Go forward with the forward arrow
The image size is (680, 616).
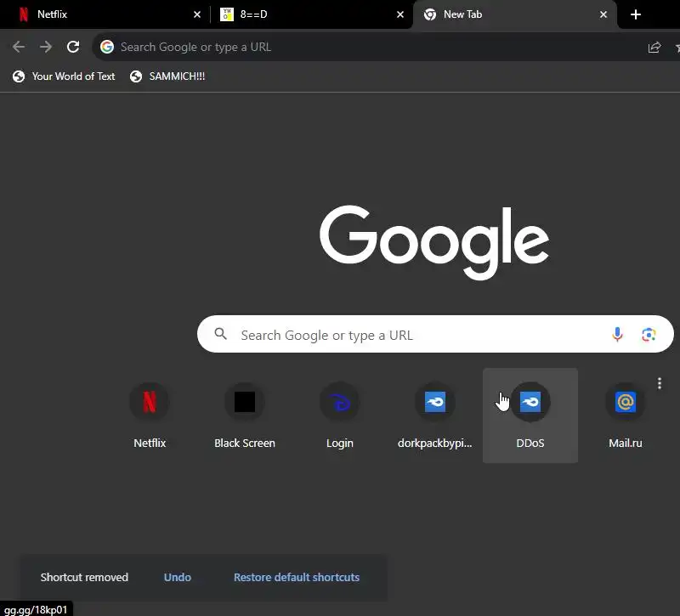pyautogui.click(x=46, y=47)
